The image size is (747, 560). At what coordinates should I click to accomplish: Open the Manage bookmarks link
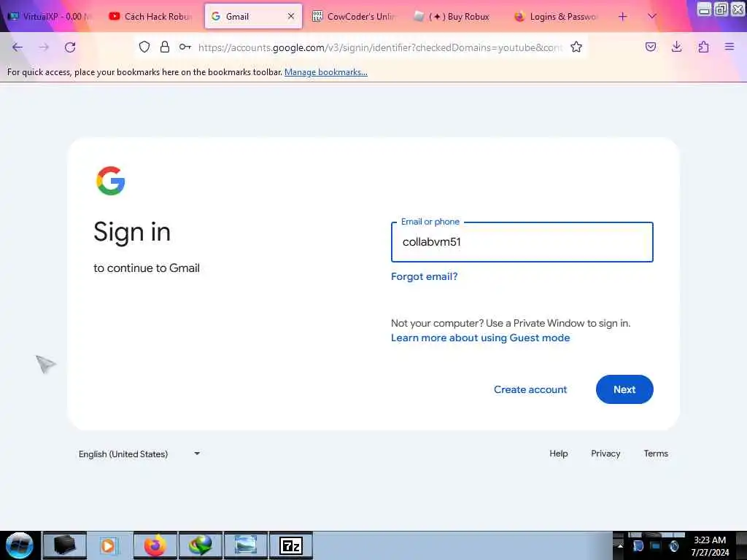(x=326, y=72)
